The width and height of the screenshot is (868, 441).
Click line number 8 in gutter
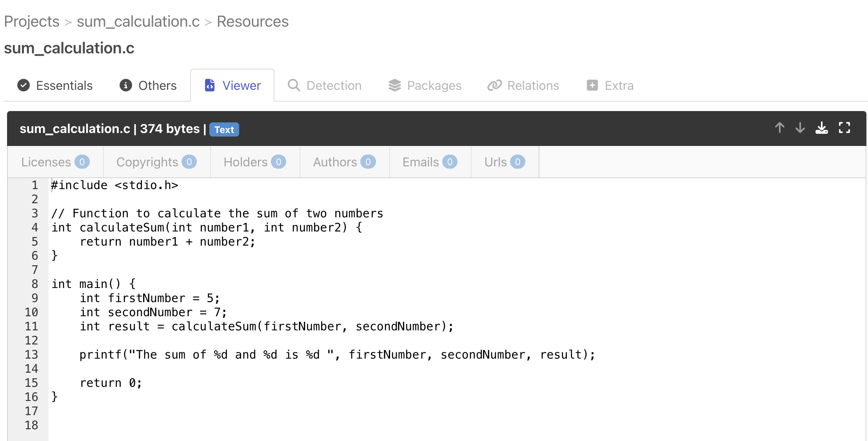(35, 284)
